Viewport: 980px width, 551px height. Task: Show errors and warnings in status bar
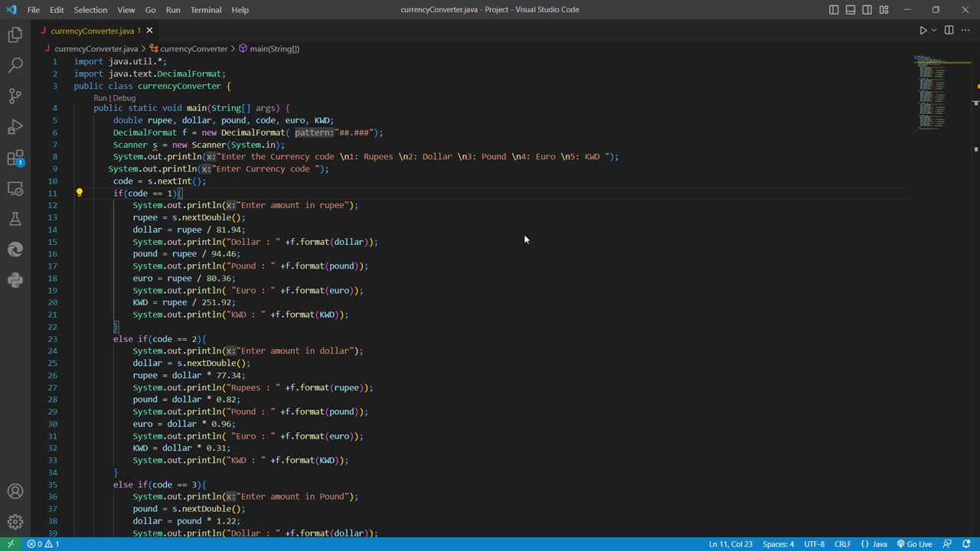pyautogui.click(x=43, y=544)
